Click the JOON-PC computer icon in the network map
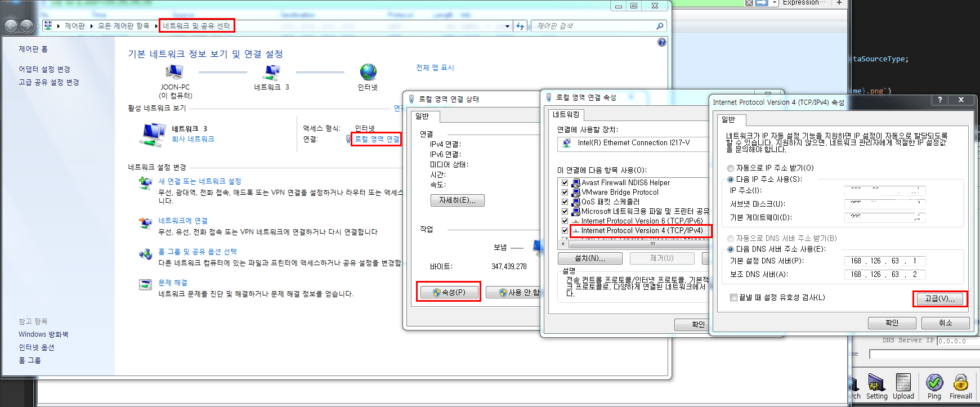Image resolution: width=980 pixels, height=407 pixels. pyautogui.click(x=174, y=71)
